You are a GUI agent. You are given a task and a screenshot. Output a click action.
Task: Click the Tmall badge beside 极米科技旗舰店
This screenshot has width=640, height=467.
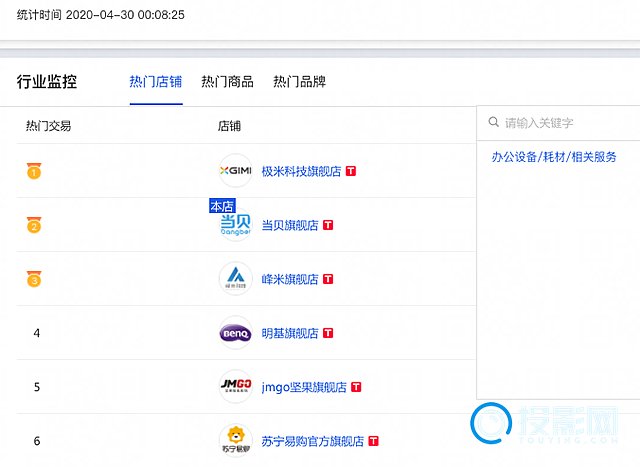(351, 172)
